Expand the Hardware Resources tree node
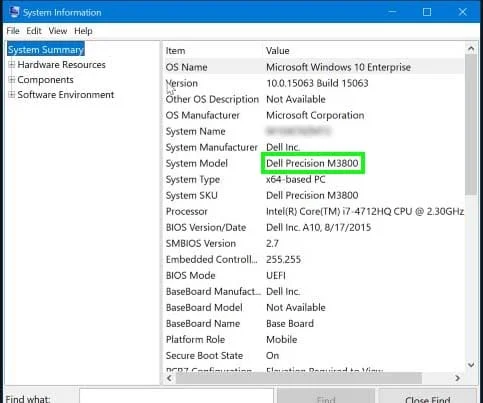 12,64
